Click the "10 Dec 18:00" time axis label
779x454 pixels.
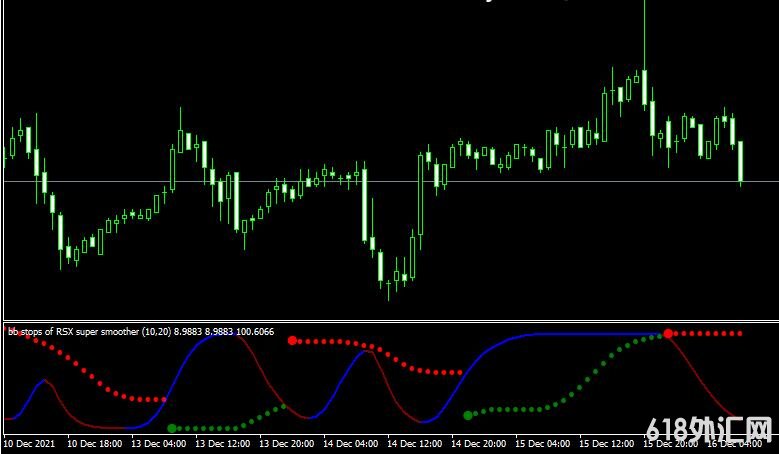coord(94,443)
